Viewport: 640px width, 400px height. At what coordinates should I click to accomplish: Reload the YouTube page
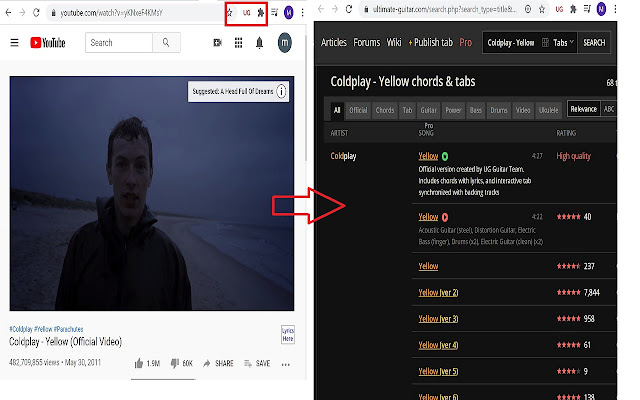click(36, 13)
